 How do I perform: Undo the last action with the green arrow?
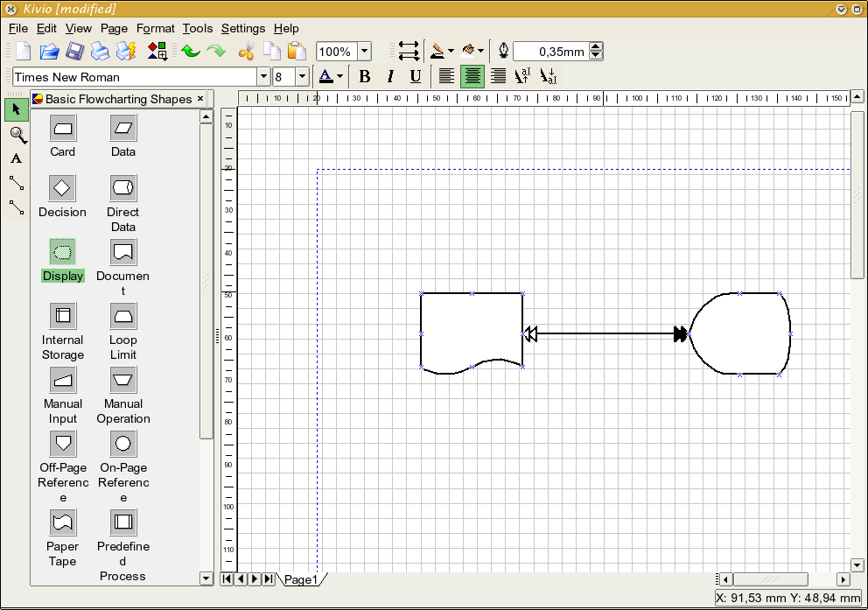[x=191, y=52]
